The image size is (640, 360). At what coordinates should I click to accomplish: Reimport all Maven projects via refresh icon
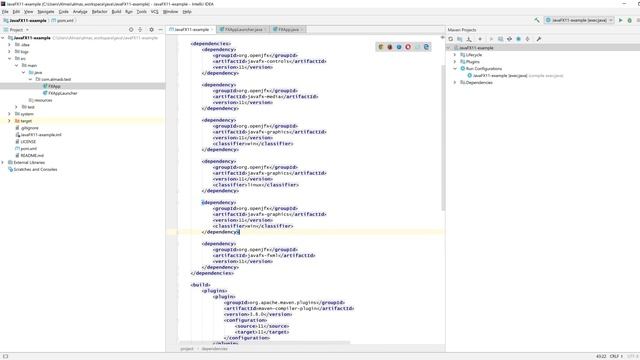451,39
